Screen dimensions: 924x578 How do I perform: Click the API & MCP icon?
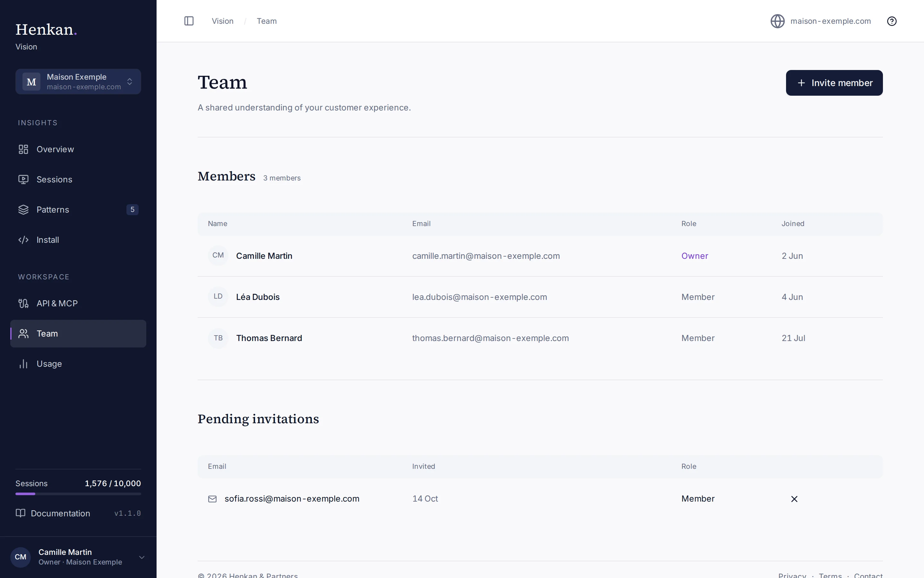[x=23, y=303]
